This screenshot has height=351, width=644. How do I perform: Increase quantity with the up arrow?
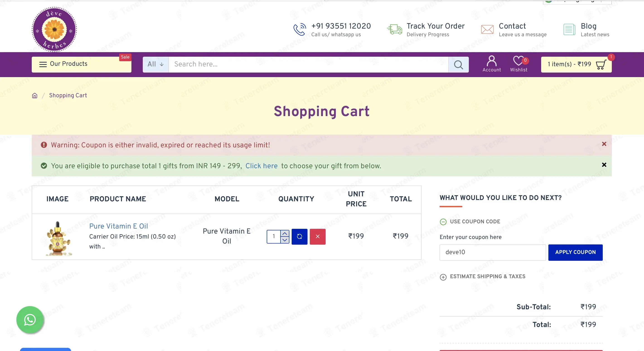click(285, 233)
